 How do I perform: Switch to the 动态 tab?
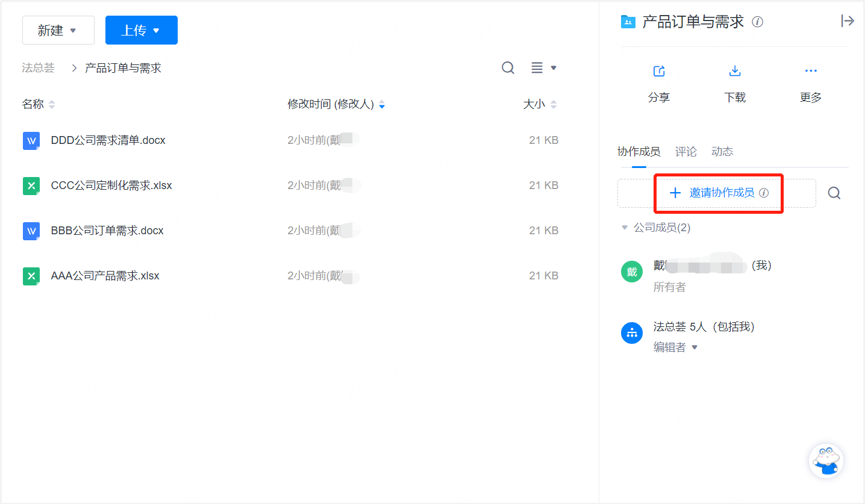(x=722, y=151)
